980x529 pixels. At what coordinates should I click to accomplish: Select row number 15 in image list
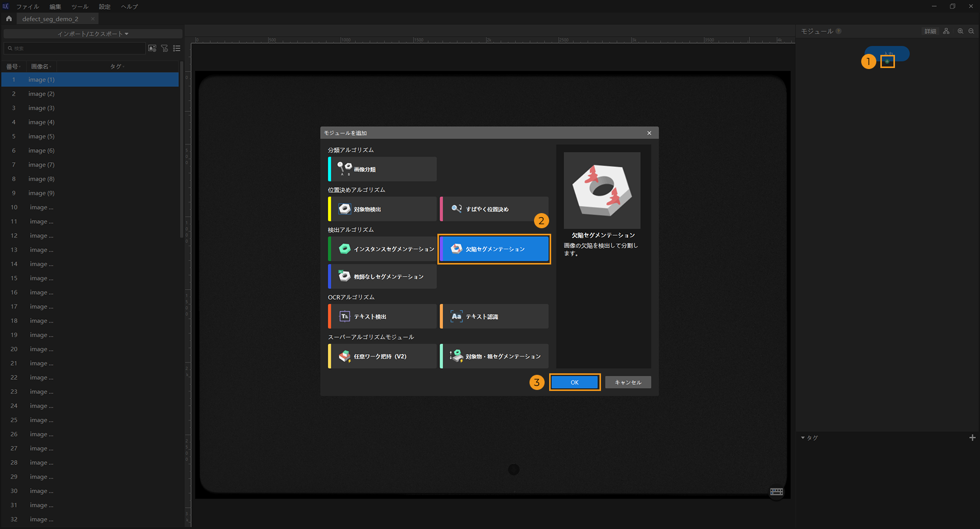(x=90, y=278)
